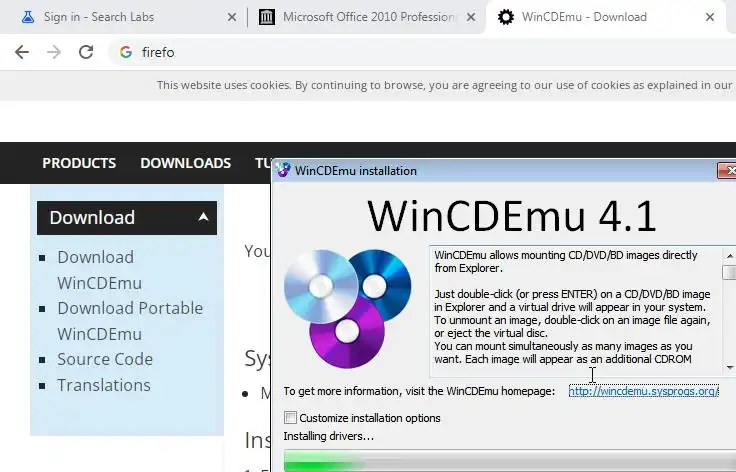Click the description box scrollbar thumb
The width and height of the screenshot is (736, 472).
[x=729, y=273]
